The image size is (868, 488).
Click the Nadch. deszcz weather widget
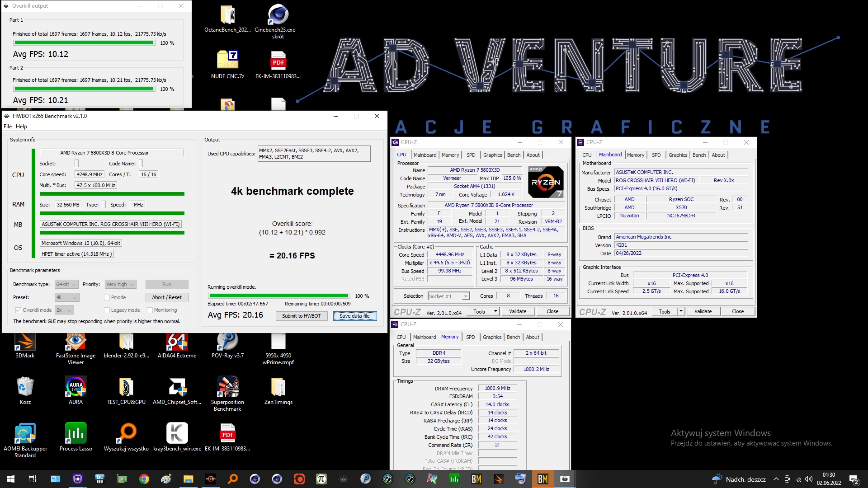739,479
